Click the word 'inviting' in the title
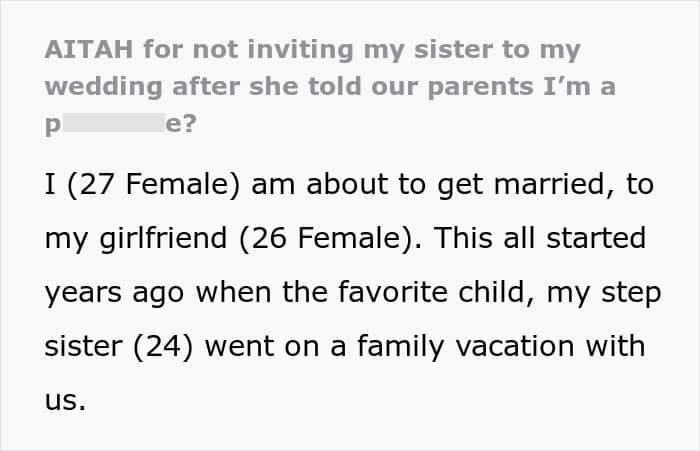Screen dimensions: 700x451 (x=300, y=50)
